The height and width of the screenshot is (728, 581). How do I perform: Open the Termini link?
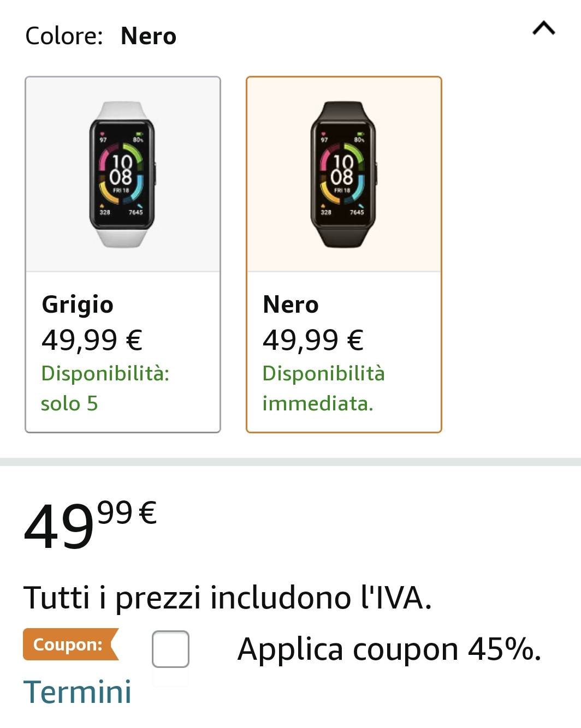pyautogui.click(x=77, y=692)
